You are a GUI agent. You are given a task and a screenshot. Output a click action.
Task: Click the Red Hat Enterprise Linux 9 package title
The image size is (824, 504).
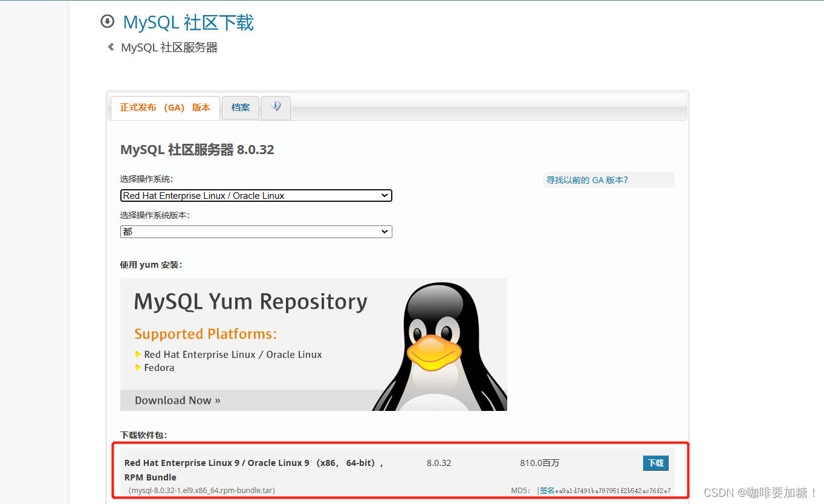(254, 470)
